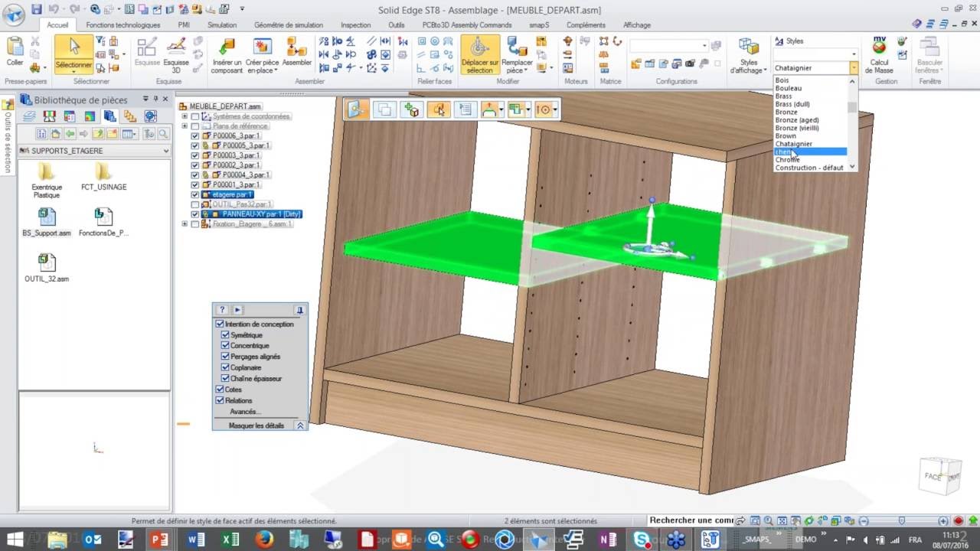Open Firefox from the taskbar
This screenshot has height=551, width=980.
pos(265,539)
